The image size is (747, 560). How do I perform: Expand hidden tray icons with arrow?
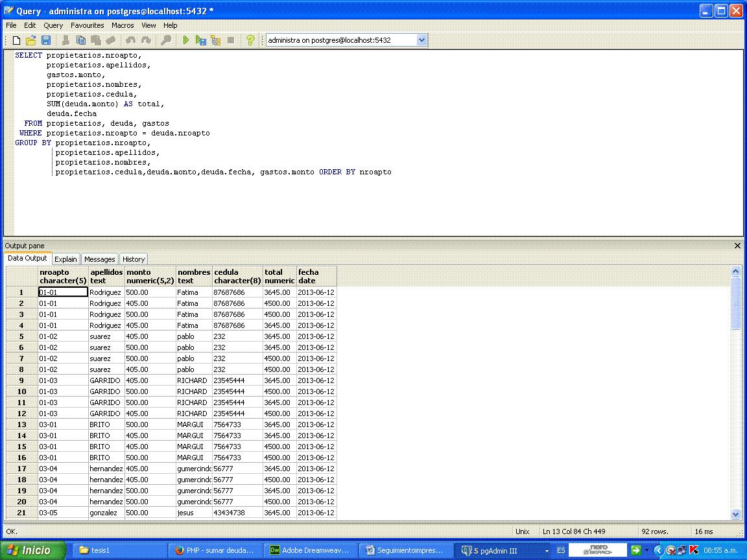pyautogui.click(x=659, y=550)
